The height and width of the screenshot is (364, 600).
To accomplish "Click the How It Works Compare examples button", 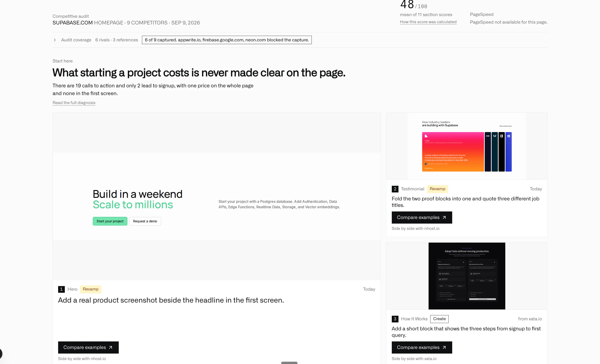I will click(x=422, y=347).
